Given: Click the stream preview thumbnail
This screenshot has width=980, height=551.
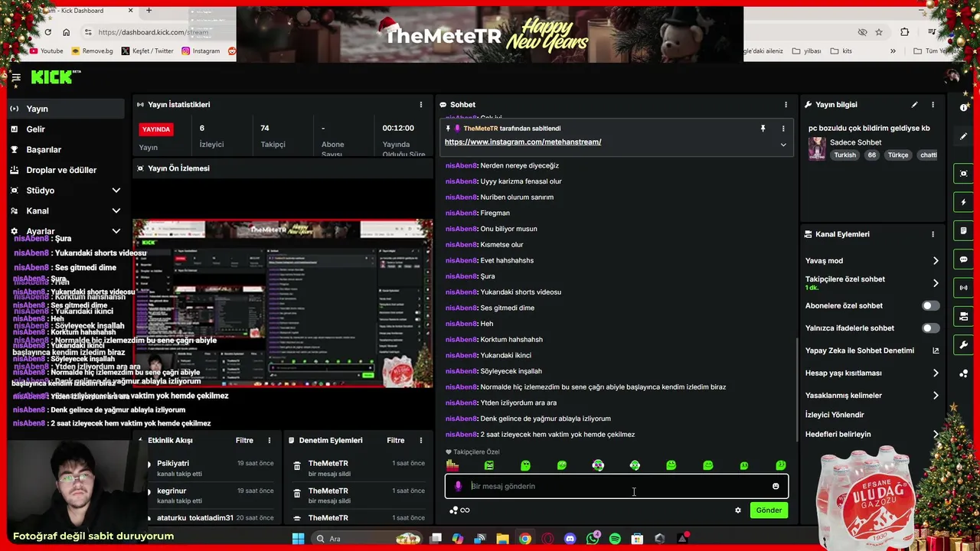Looking at the screenshot, I should click(283, 304).
